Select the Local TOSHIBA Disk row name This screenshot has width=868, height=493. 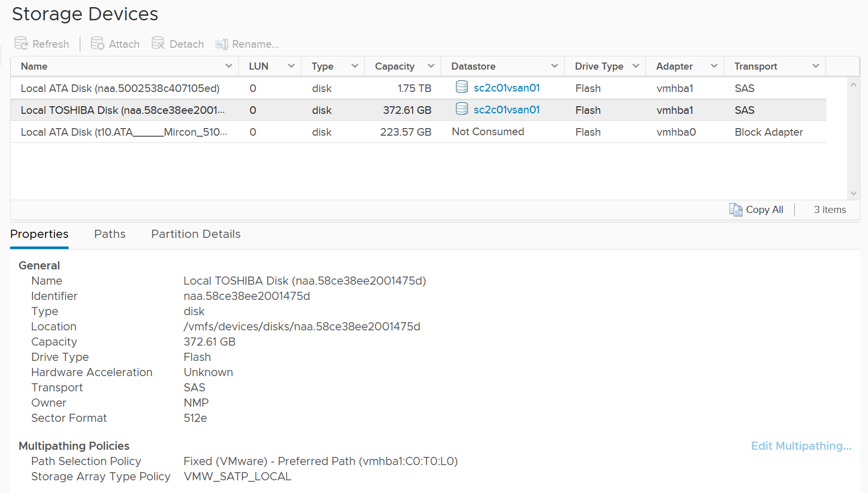coord(122,110)
